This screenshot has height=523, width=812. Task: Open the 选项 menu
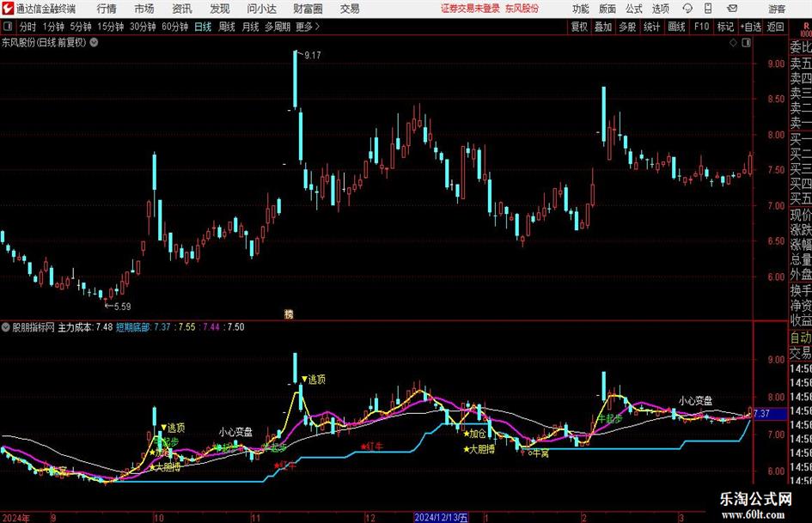pos(660,9)
